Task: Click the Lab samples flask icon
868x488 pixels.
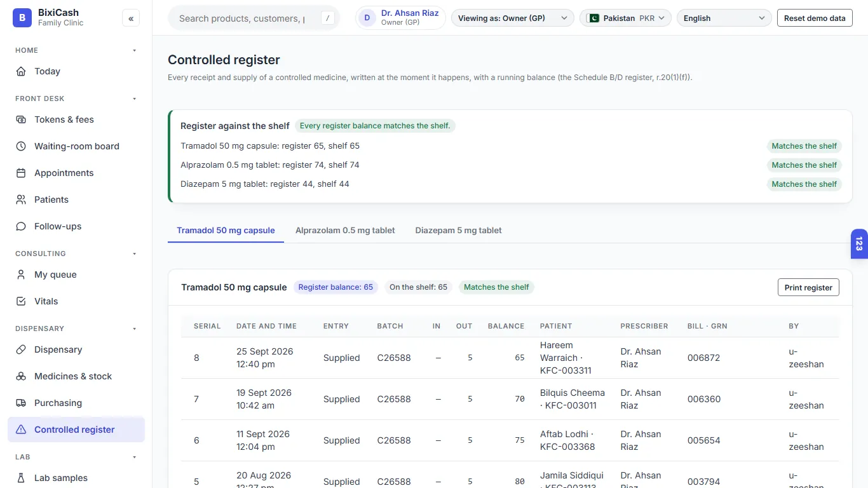Action: tap(21, 478)
